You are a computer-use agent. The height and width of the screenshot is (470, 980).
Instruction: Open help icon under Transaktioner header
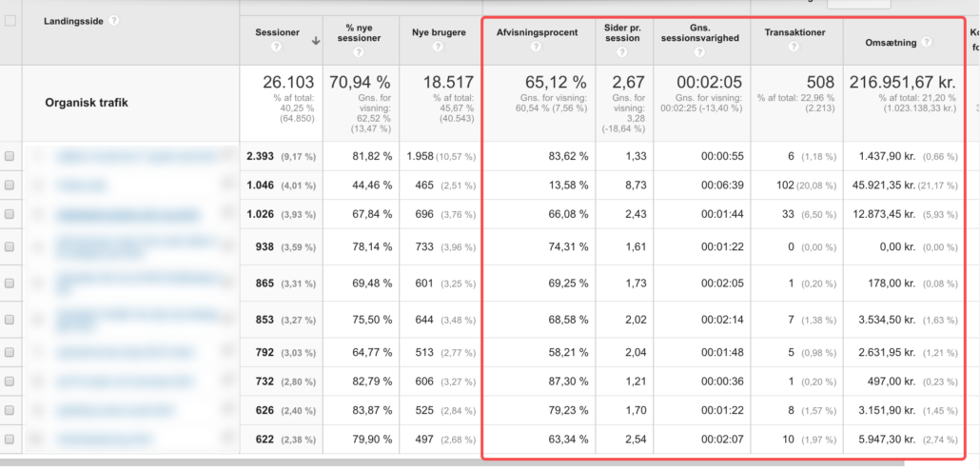pyautogui.click(x=794, y=47)
